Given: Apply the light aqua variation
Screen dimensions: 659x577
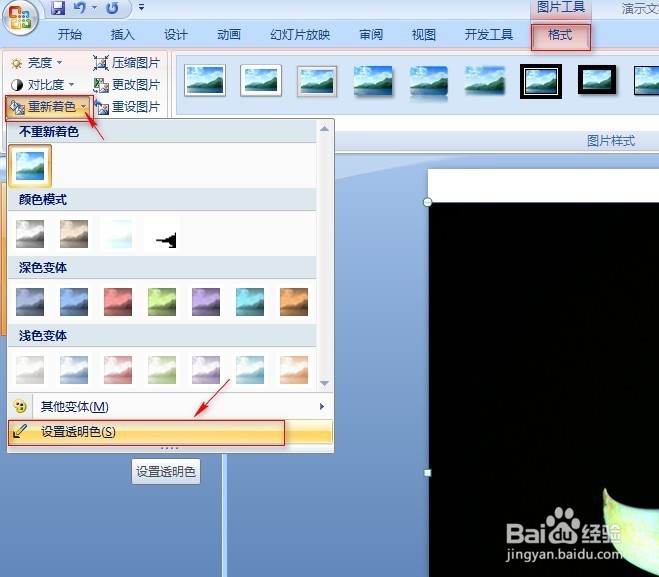Looking at the screenshot, I should point(250,370).
